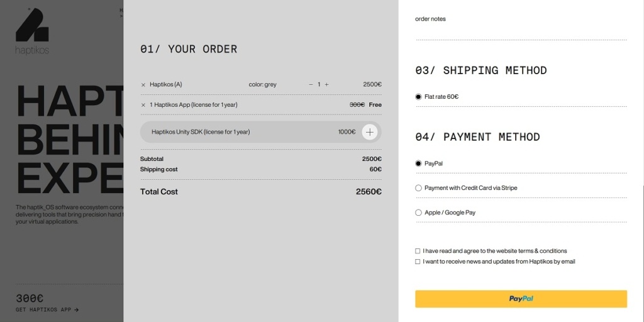
Task: Opt in to Haptikos news emails
Action: 418,262
